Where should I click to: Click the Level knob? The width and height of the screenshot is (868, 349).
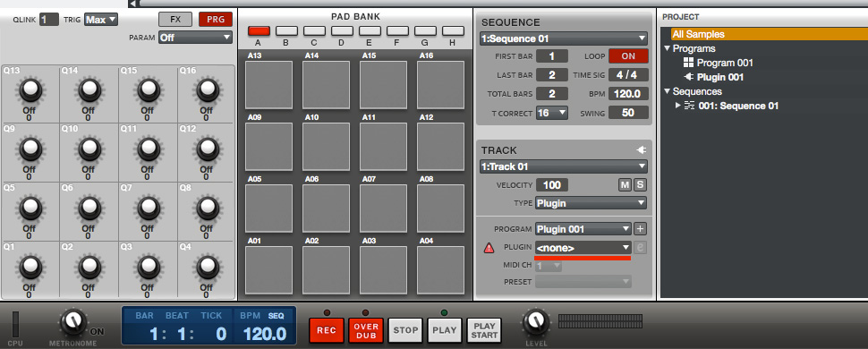[x=535, y=322]
